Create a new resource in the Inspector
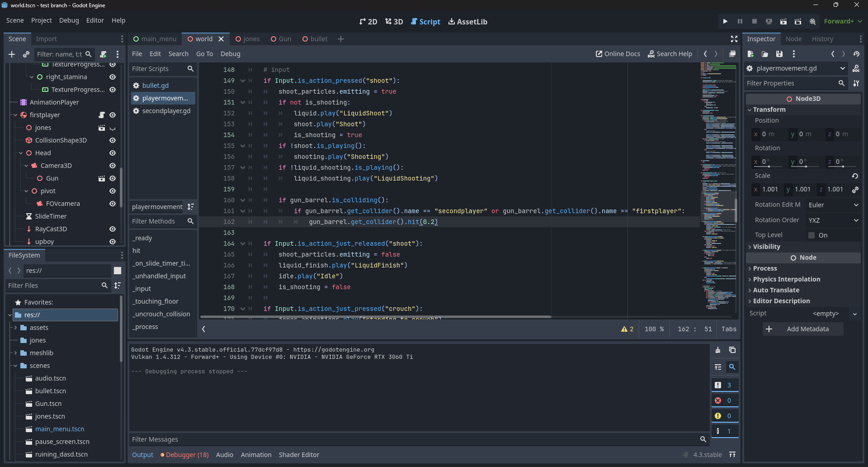Image resolution: width=868 pixels, height=467 pixels. (750, 54)
